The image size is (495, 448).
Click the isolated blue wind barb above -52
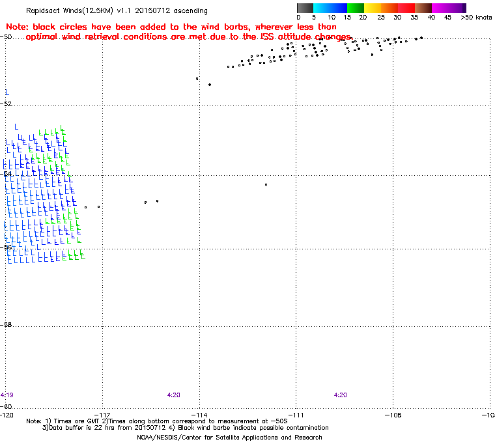point(7,92)
